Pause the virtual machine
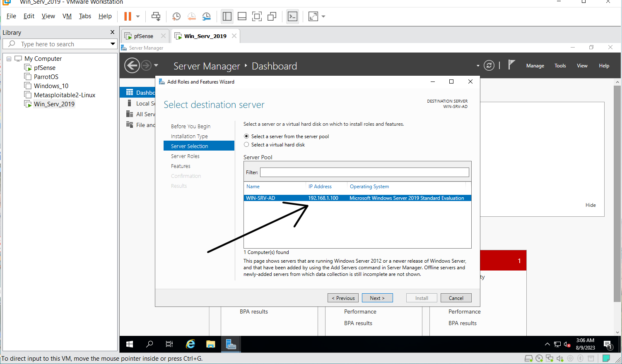This screenshot has height=364, width=622. point(128,17)
